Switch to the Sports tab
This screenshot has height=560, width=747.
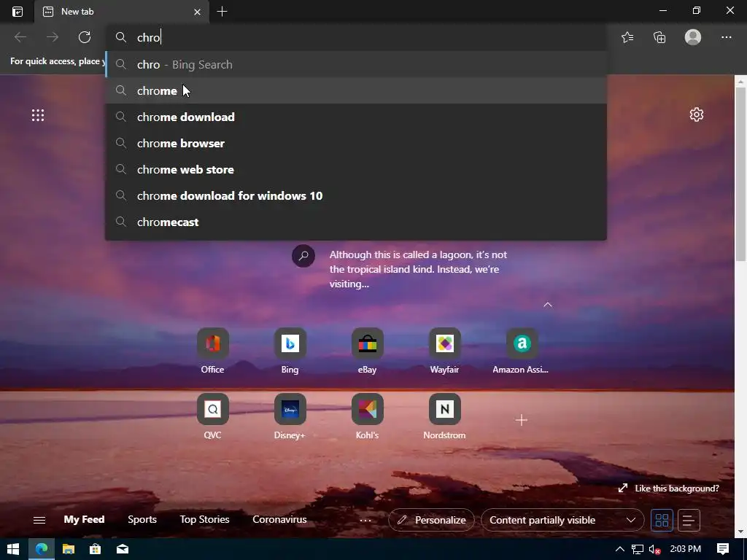[x=142, y=519]
